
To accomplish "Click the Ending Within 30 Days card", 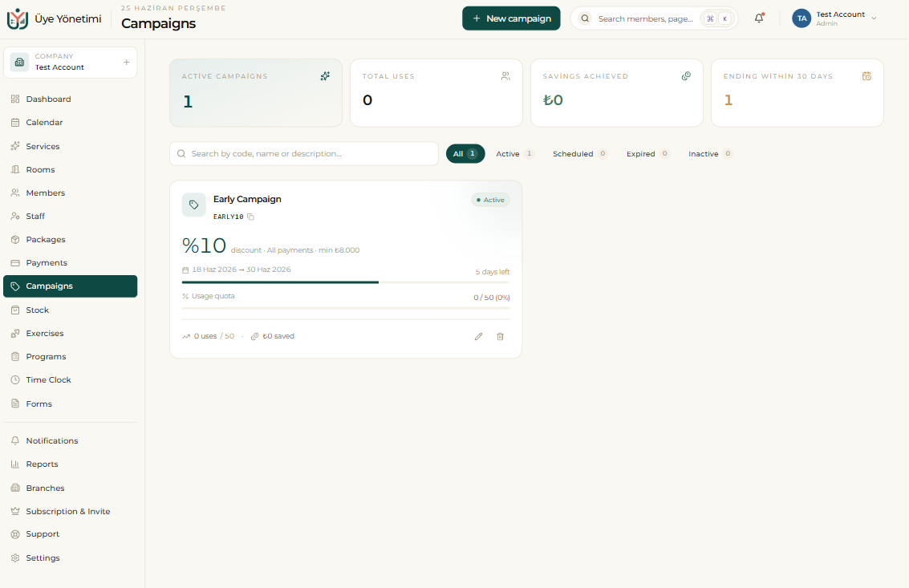I will (797, 93).
